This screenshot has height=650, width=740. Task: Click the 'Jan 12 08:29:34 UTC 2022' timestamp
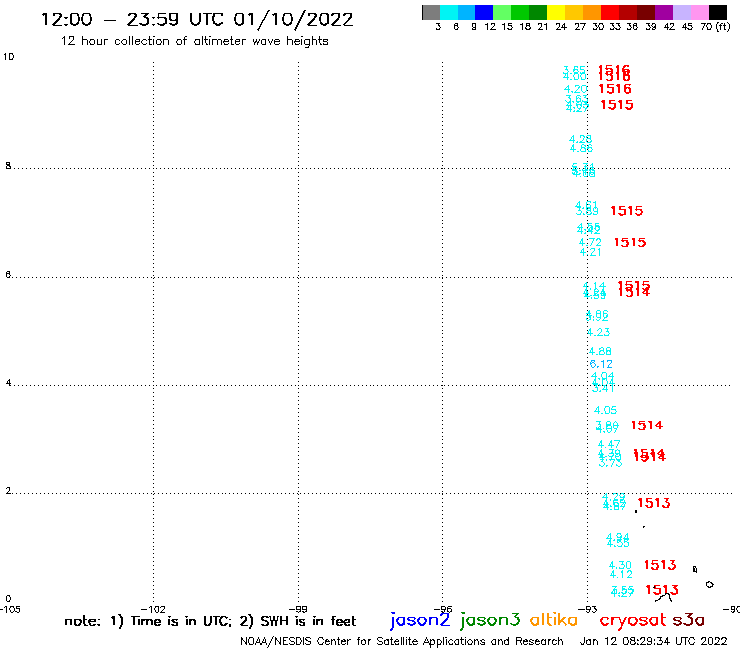[653, 641]
